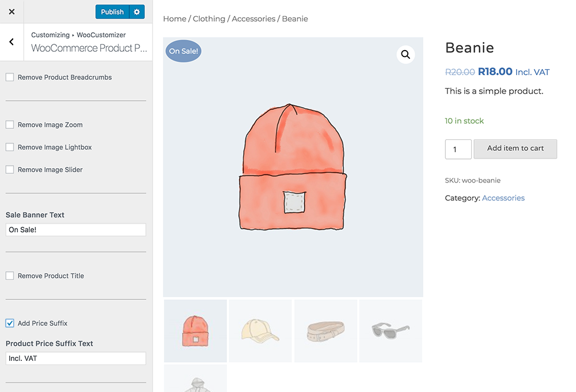Screen dimensions: 576x392
Task: Enable Remove Image Slider checkbox
Action: point(10,170)
